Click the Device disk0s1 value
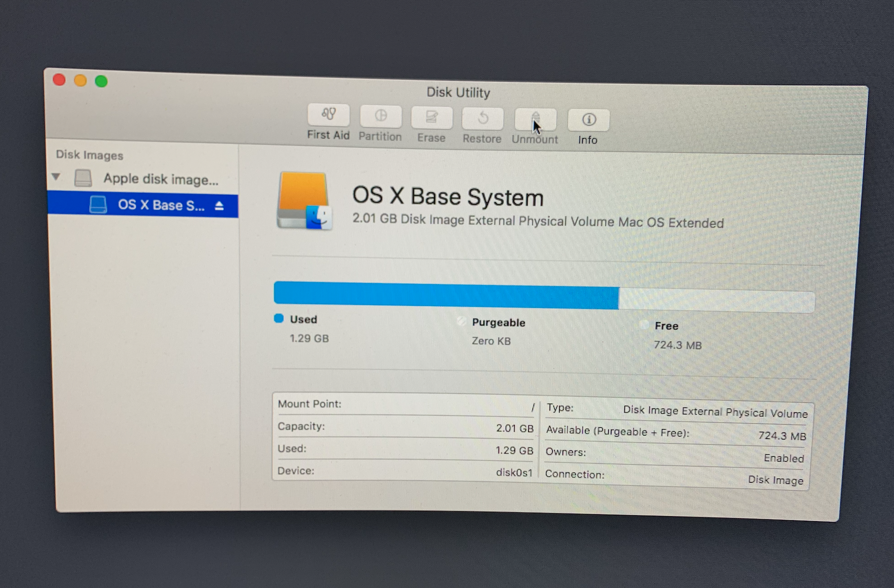The height and width of the screenshot is (588, 894). point(514,472)
